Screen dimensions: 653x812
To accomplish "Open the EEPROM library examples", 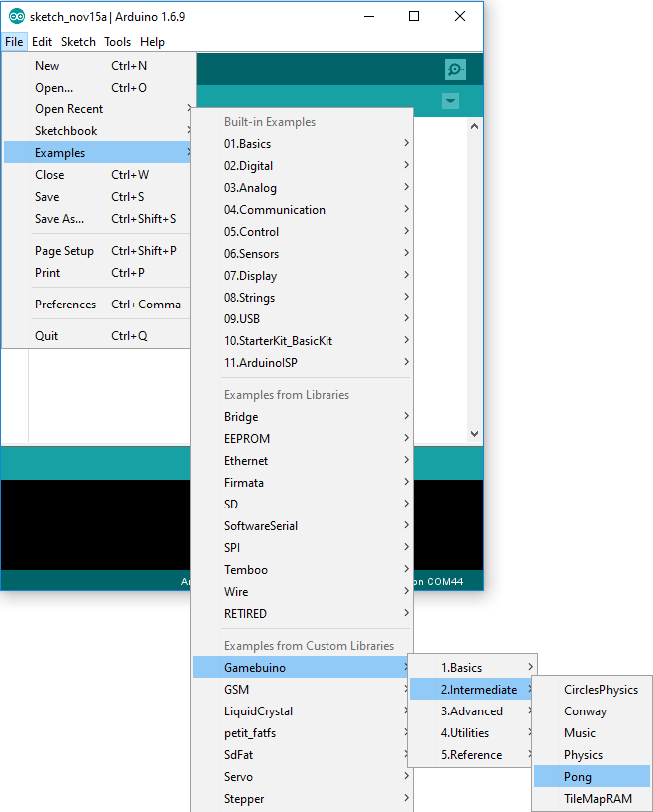I will [x=303, y=439].
